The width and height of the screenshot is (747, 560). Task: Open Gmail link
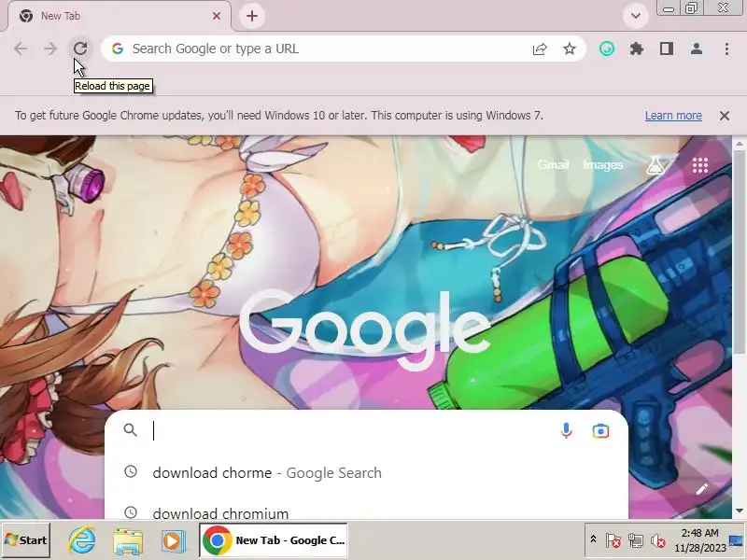(553, 165)
